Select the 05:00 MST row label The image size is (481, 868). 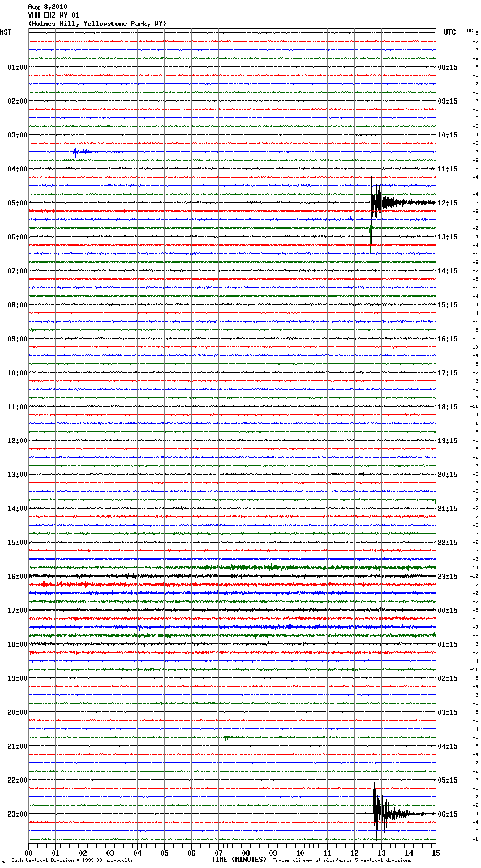pyautogui.click(x=18, y=203)
